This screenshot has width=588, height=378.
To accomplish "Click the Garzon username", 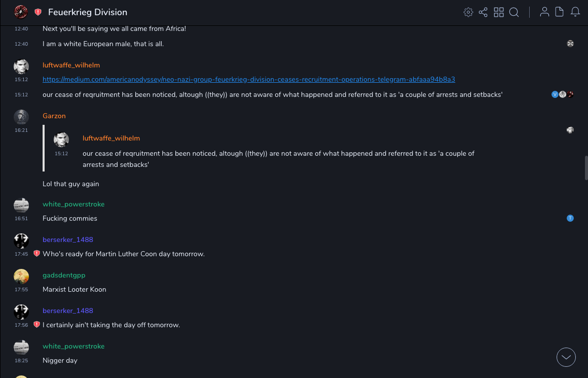I will [x=54, y=116].
